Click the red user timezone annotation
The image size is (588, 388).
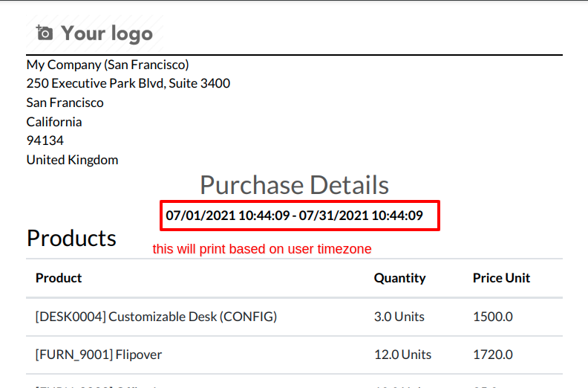[262, 249]
